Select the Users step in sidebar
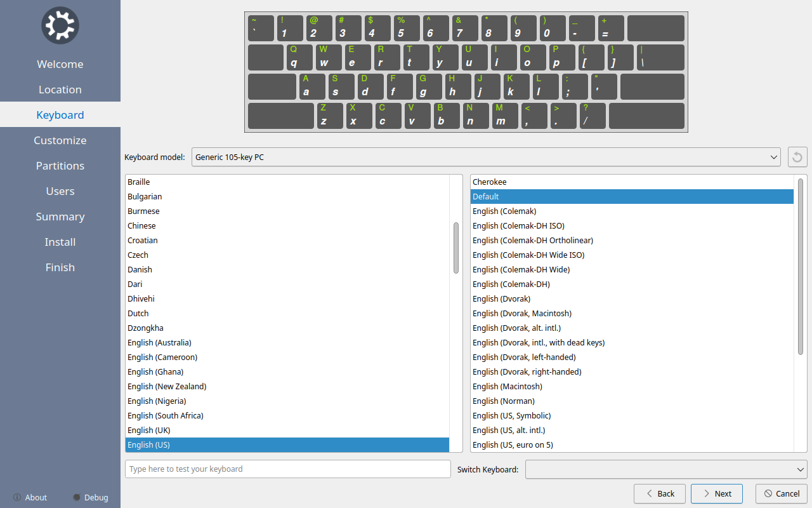The width and height of the screenshot is (812, 508). tap(60, 191)
